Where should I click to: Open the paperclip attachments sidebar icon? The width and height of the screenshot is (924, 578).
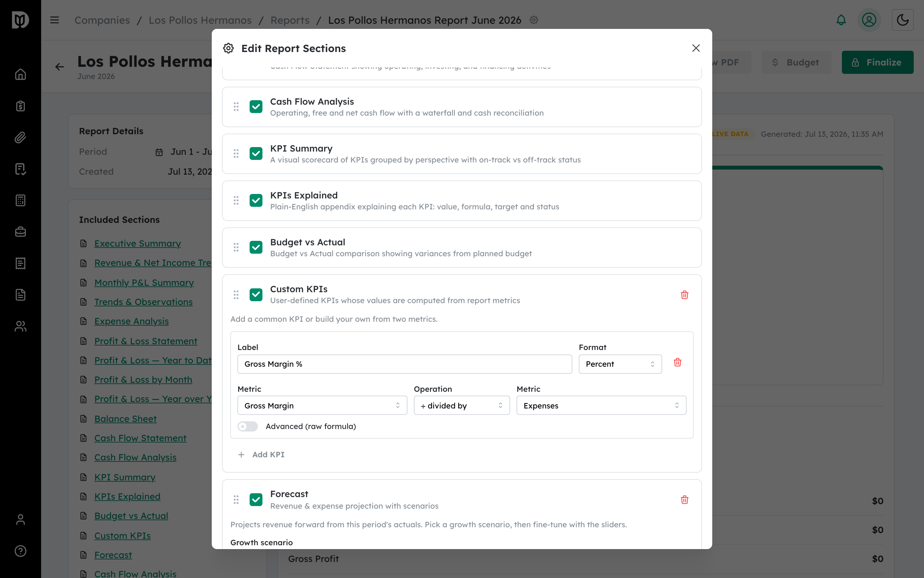click(x=21, y=137)
